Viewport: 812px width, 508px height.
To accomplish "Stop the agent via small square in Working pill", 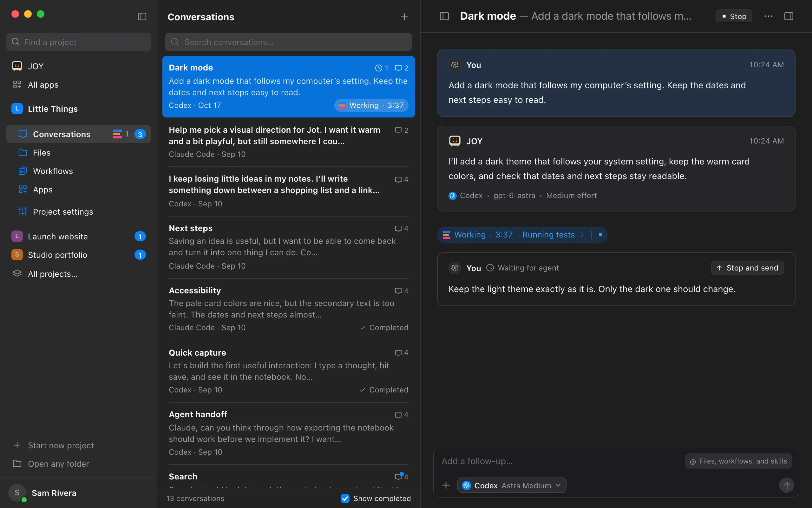I will click(600, 235).
